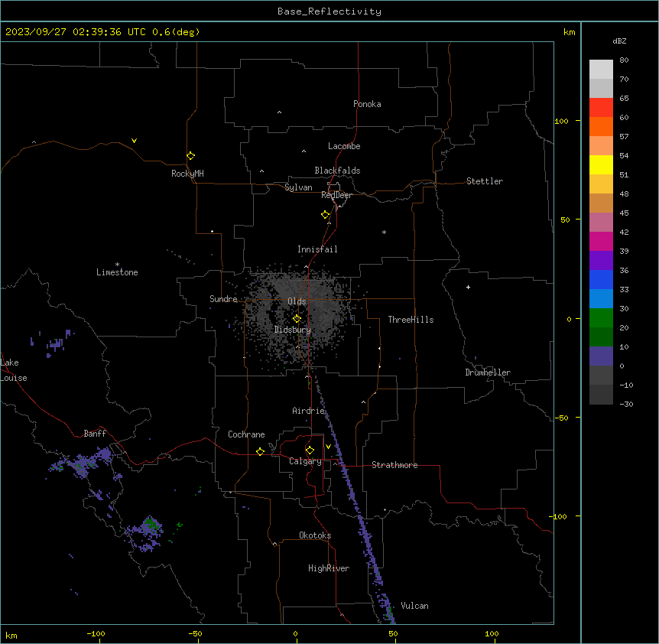
Task: Click the RedDeer city label
Action: tap(336, 195)
